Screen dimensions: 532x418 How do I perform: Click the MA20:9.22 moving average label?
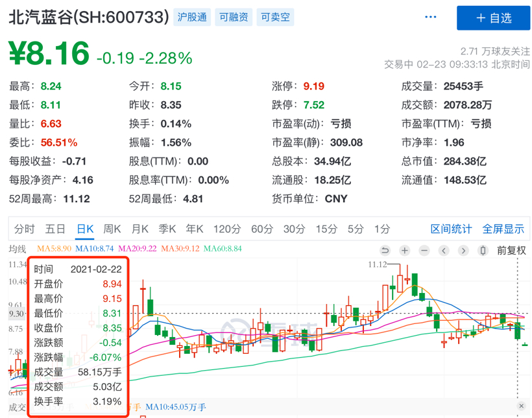pos(138,248)
